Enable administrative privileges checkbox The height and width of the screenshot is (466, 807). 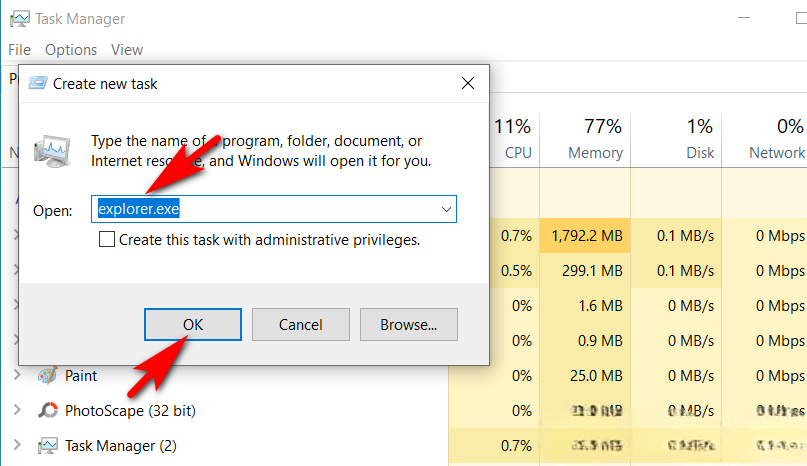[x=107, y=240]
